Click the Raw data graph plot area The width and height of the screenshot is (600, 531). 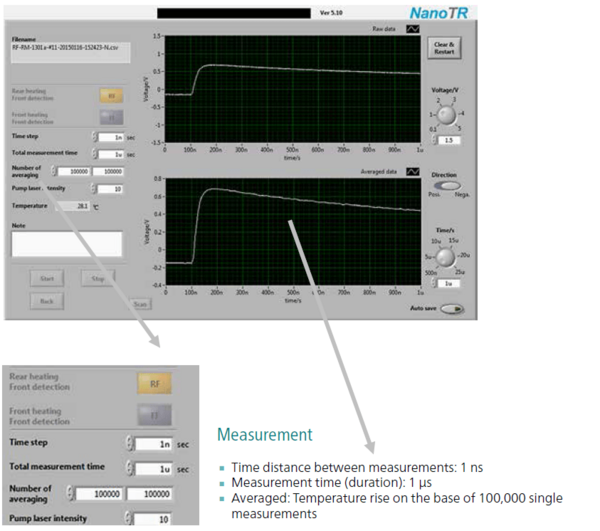coord(292,89)
